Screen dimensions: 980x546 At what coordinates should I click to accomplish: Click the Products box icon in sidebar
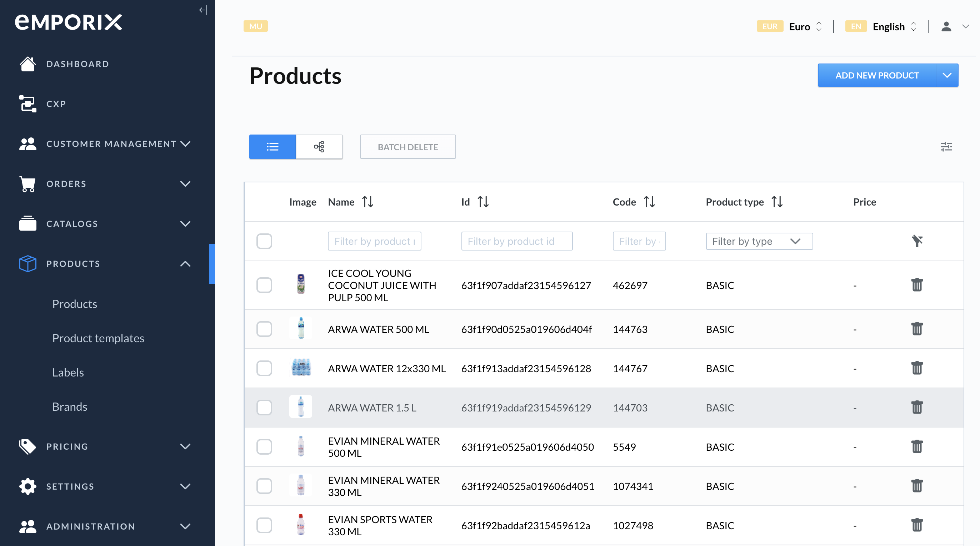point(27,263)
